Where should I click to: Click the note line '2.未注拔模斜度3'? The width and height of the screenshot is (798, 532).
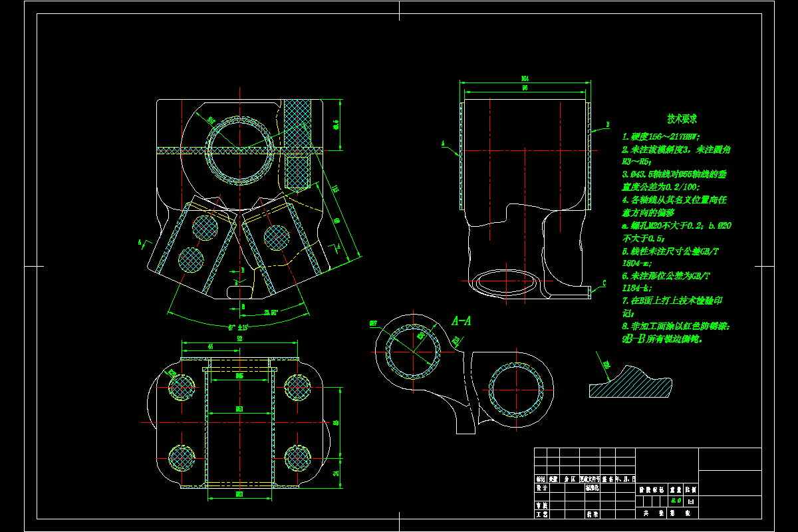click(x=677, y=150)
